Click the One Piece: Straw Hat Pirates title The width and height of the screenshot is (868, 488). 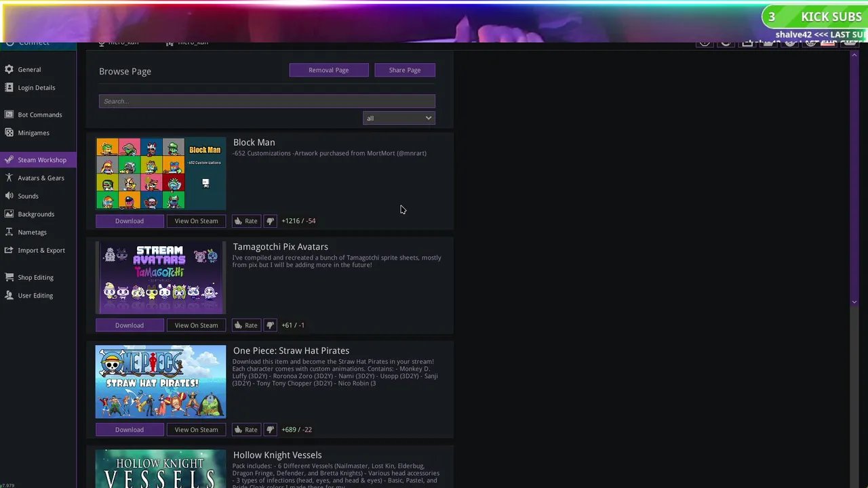[x=292, y=350]
